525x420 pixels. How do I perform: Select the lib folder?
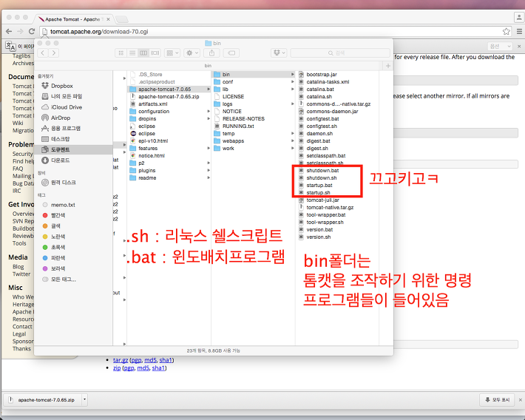click(221, 89)
